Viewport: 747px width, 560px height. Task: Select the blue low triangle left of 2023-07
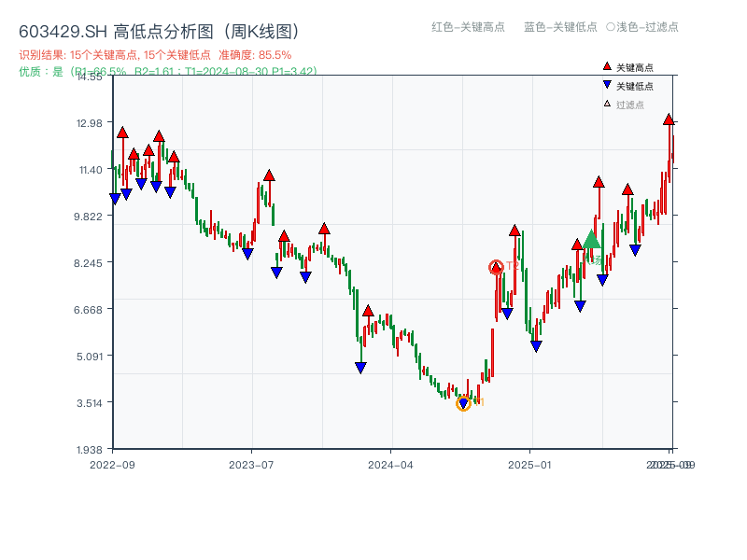(247, 254)
